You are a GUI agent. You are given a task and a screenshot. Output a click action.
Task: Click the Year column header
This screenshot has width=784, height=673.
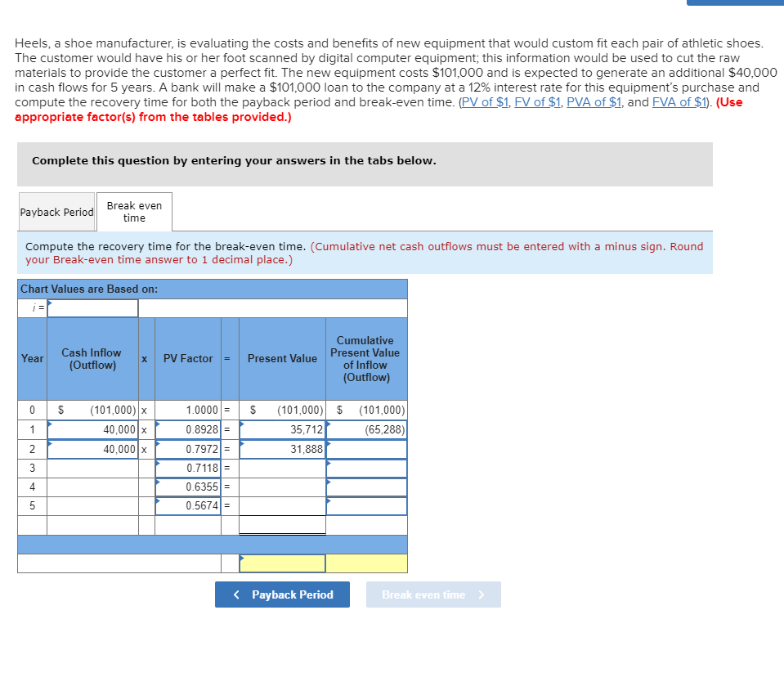tap(32, 358)
